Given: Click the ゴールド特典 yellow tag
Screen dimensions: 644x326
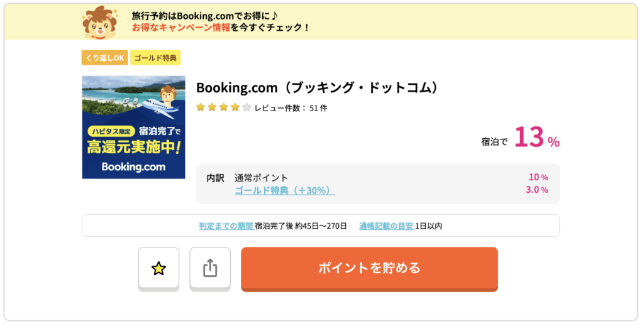Looking at the screenshot, I should (155, 58).
